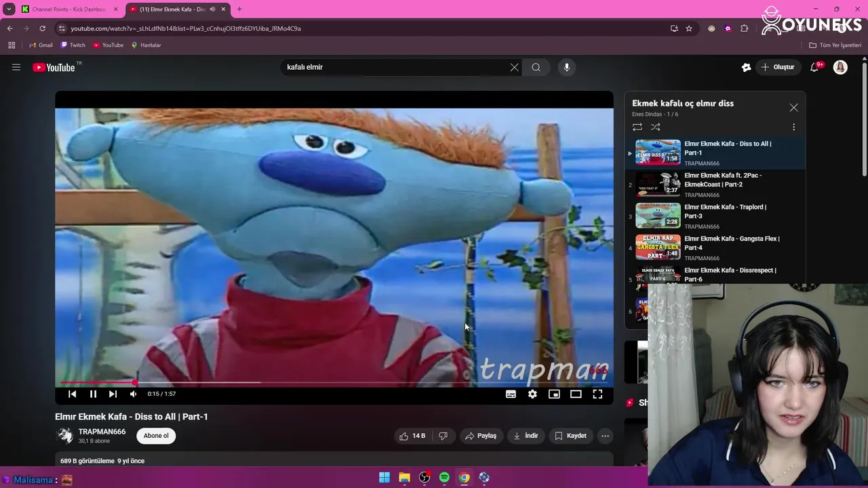The height and width of the screenshot is (488, 868).
Task: Open YouTube notifications bell
Action: click(815, 67)
